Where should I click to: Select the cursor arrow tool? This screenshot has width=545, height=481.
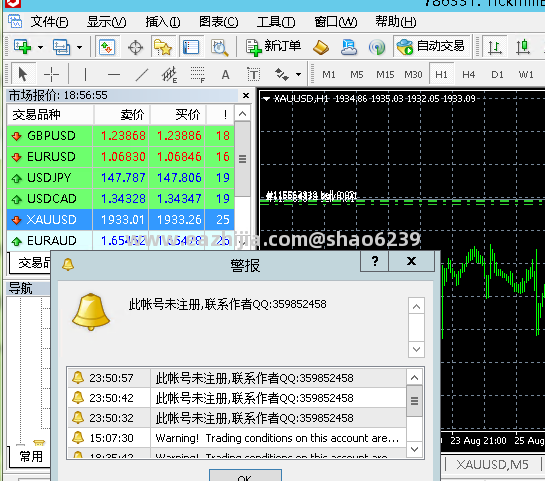coord(23,74)
